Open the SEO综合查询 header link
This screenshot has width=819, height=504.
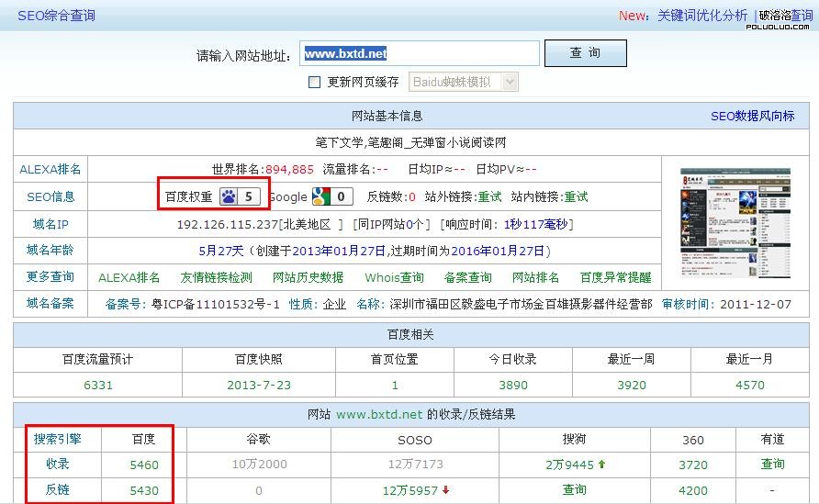(56, 16)
